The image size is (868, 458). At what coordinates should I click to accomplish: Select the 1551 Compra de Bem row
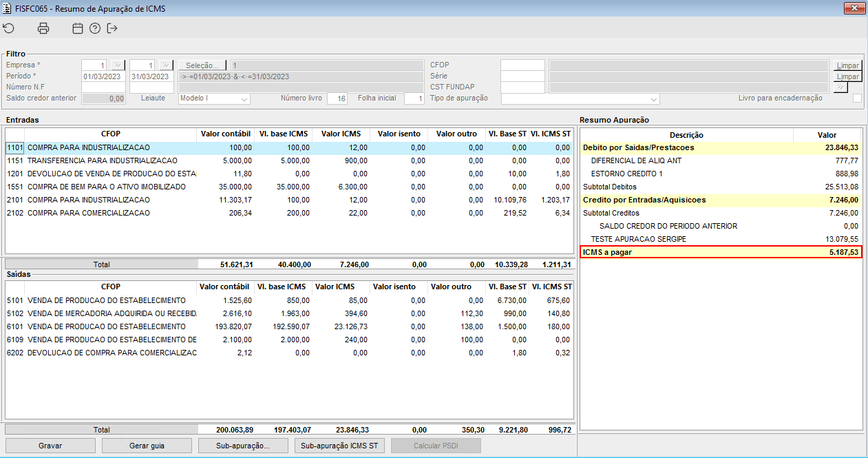tap(103, 187)
